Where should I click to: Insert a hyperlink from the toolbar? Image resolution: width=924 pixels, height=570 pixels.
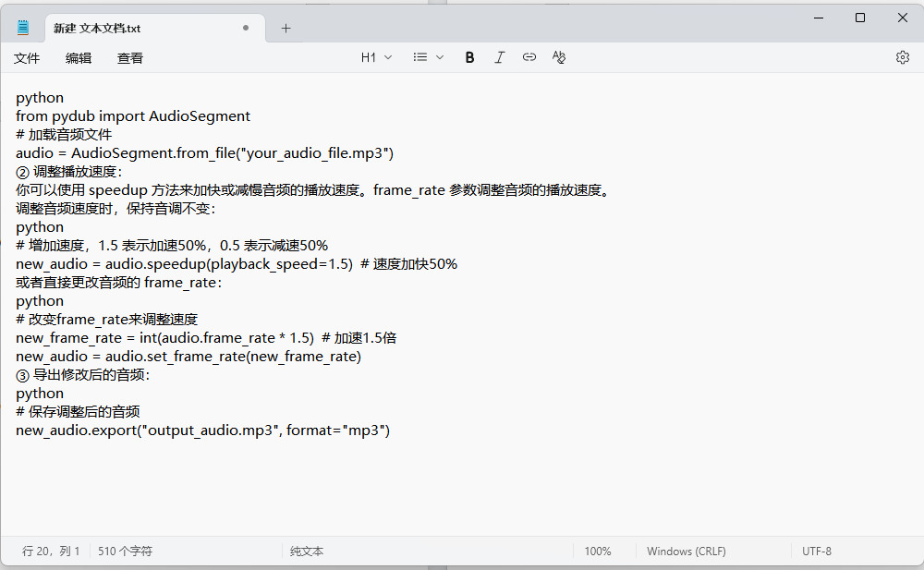coord(529,57)
